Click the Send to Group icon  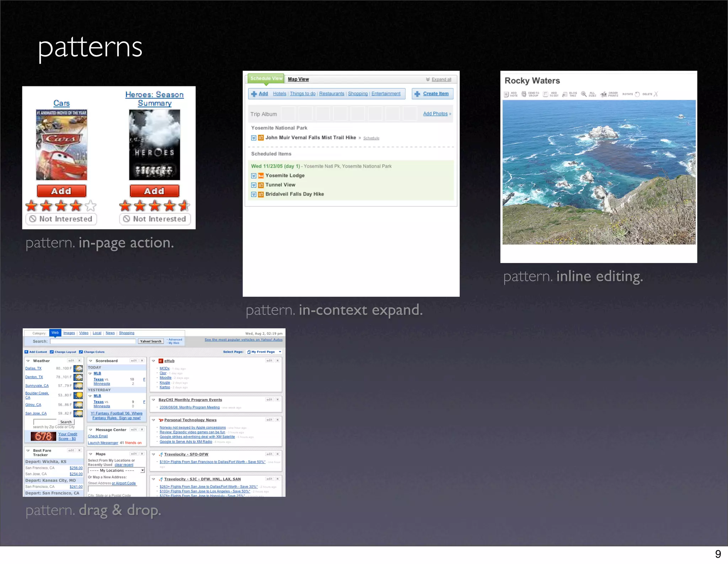(524, 94)
